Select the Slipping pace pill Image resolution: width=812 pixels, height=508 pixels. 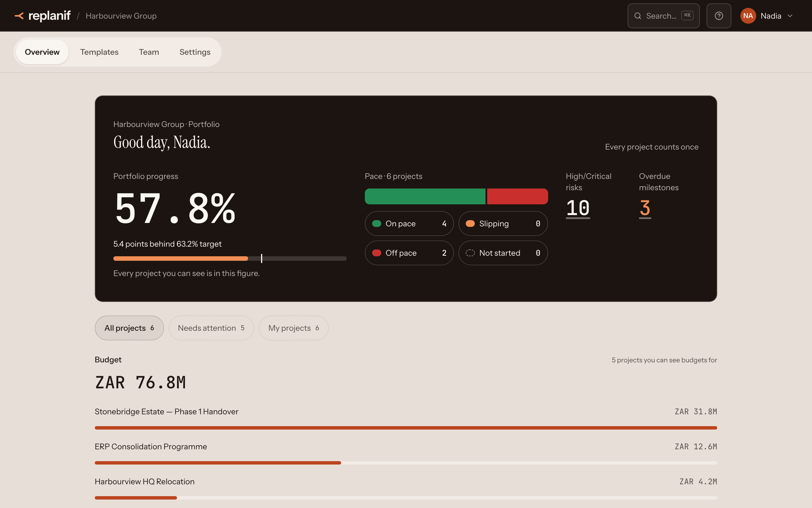[503, 224]
